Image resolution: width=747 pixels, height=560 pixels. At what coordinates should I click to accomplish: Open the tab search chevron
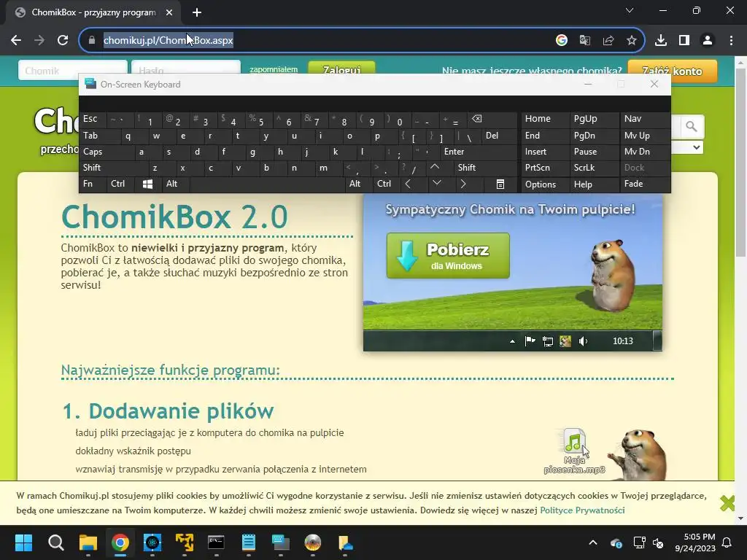point(630,10)
